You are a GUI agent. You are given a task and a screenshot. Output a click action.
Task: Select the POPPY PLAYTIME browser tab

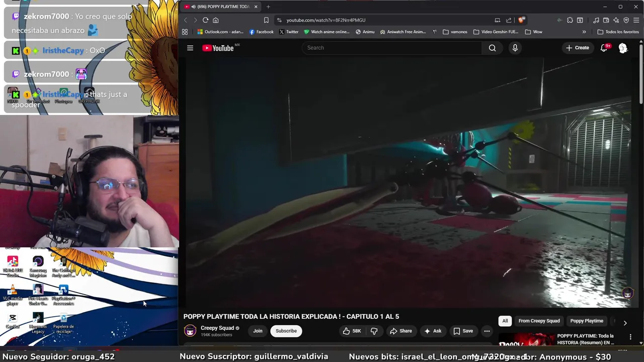[x=220, y=7]
